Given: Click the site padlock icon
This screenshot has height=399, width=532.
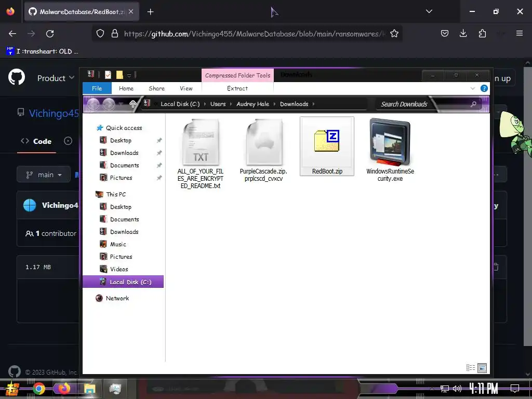Looking at the screenshot, I should pyautogui.click(x=115, y=34).
